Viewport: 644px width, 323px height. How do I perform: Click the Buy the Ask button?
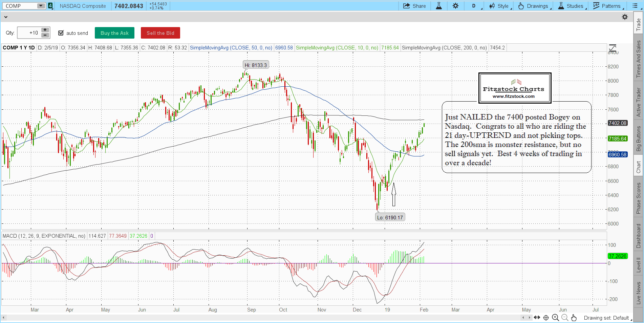pyautogui.click(x=114, y=33)
